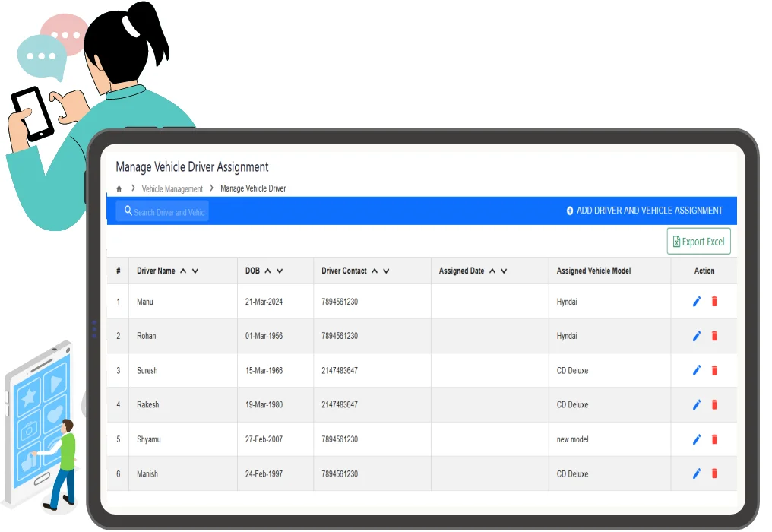Click the Assigned Vehicle Model column header
This screenshot has height=532, width=772.
click(x=593, y=271)
